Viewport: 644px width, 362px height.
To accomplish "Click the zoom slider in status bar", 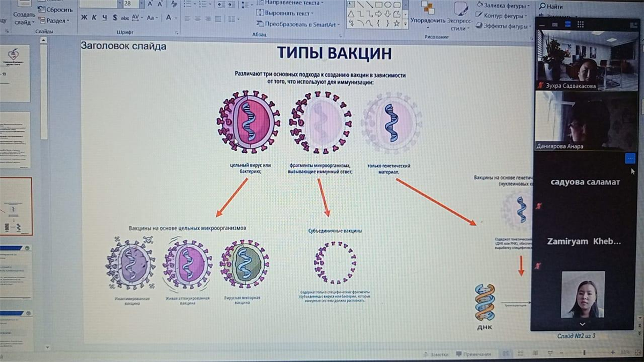I will pyautogui.click(x=585, y=352).
